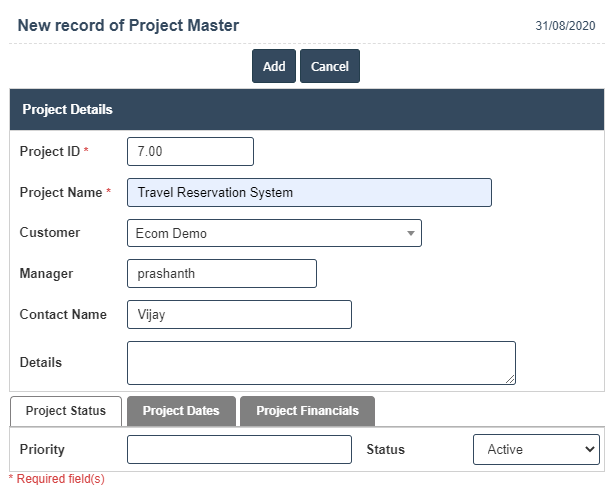Screen dimensions: 610x502
Task: Go to the Project Financials tab
Action: tap(307, 411)
